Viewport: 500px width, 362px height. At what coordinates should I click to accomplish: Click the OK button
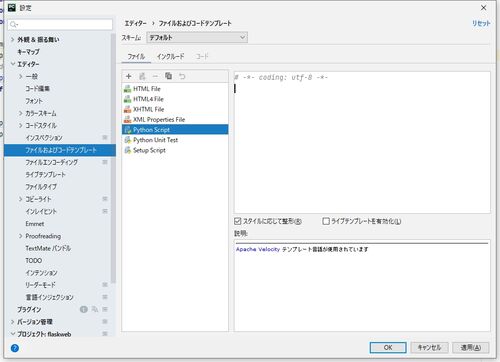coord(388,347)
